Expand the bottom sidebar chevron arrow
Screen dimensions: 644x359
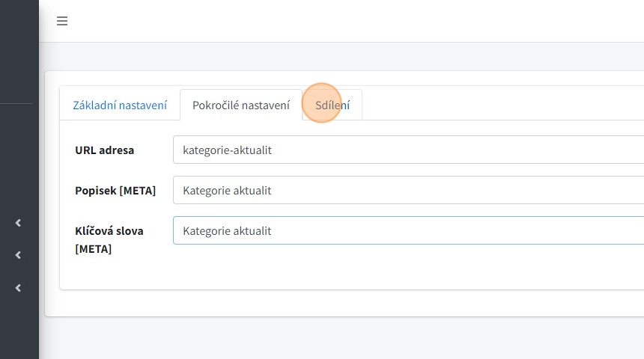[x=18, y=288]
